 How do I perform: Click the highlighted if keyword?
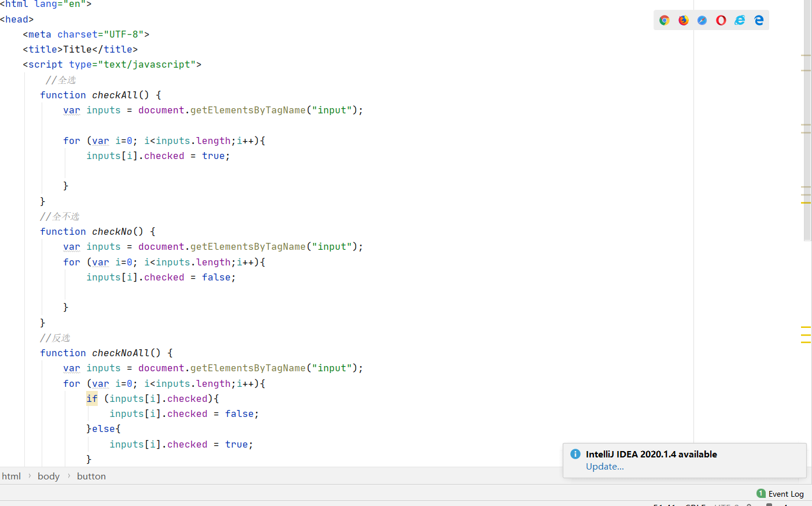coord(92,398)
